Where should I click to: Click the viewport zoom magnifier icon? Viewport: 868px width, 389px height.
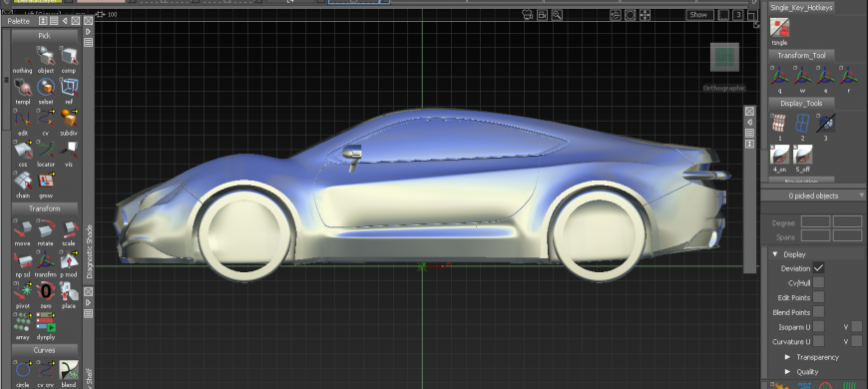tap(557, 15)
